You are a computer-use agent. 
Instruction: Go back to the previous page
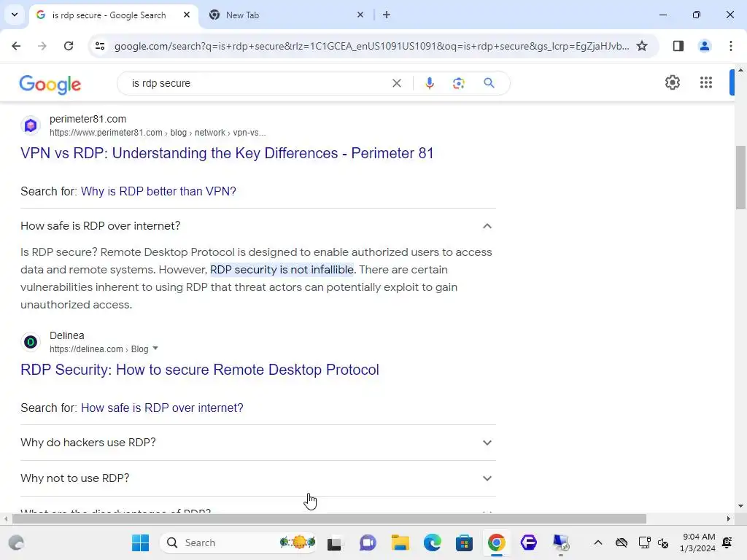16,46
